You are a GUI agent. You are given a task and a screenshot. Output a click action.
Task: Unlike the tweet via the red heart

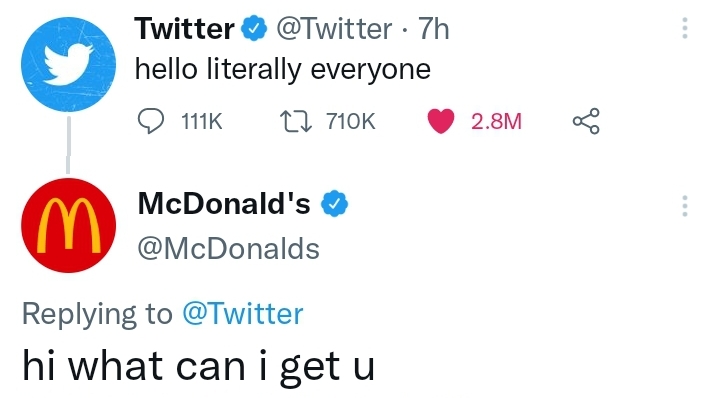click(441, 122)
